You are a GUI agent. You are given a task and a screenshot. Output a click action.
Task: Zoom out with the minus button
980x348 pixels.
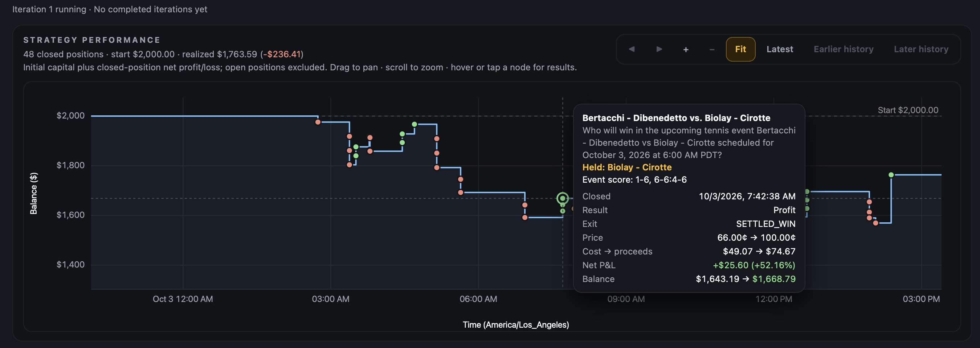pyautogui.click(x=712, y=49)
